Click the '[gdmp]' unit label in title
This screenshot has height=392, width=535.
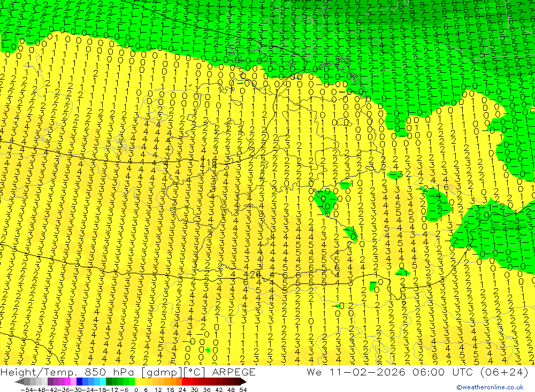pos(162,372)
